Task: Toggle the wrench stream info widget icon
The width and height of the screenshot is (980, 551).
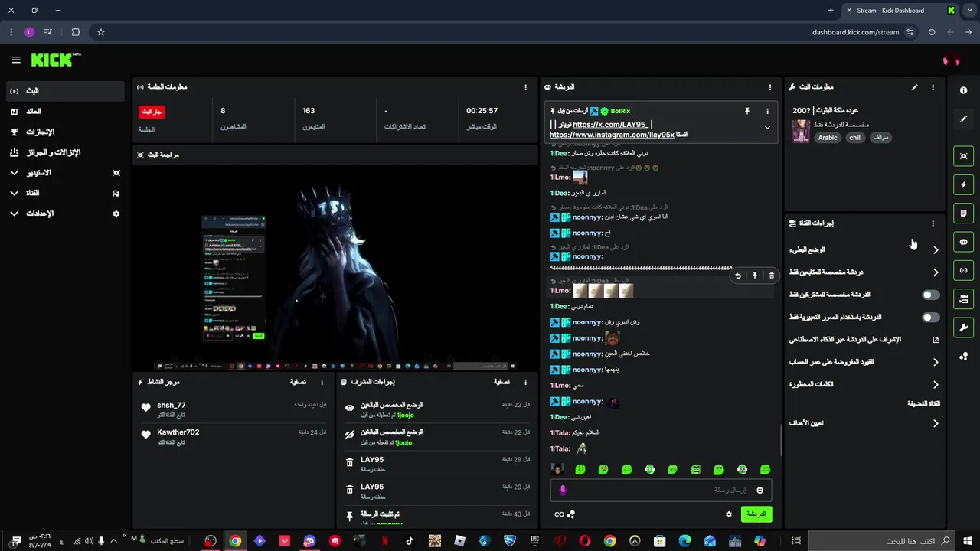Action: click(x=963, y=328)
